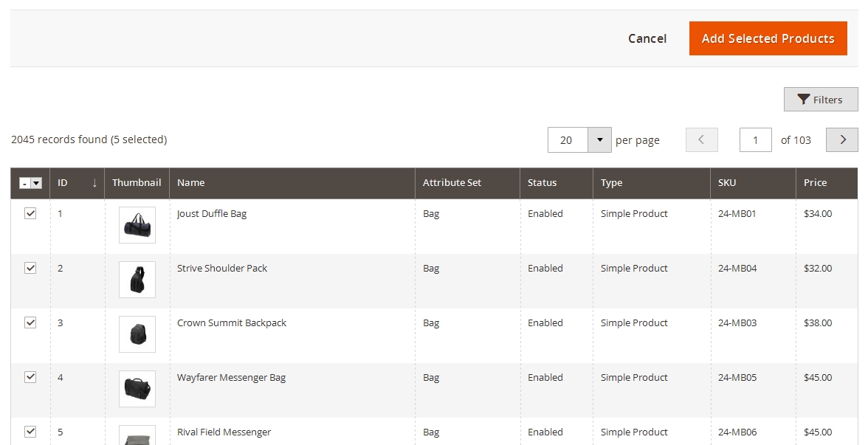This screenshot has width=868, height=445.
Task: Click the Cancel button
Action: tap(647, 38)
